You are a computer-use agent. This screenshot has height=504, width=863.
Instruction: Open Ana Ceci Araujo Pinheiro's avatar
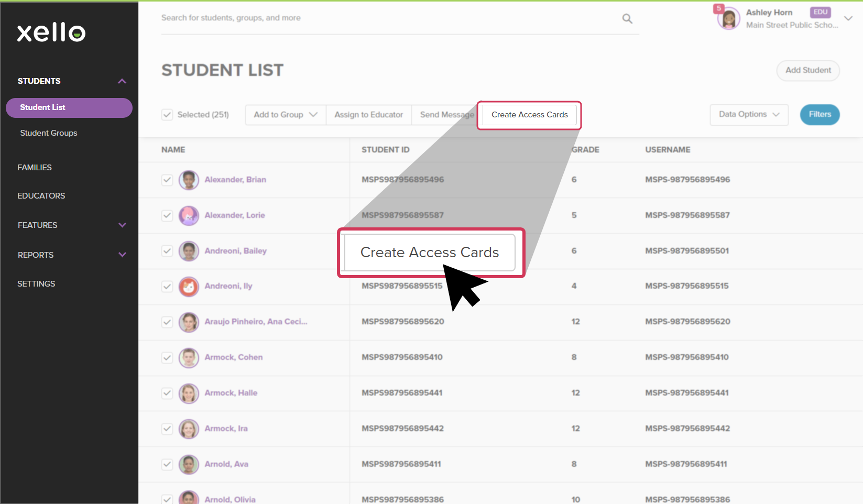189,322
